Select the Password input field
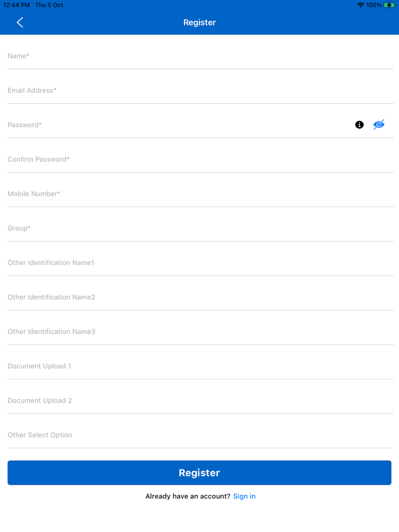The width and height of the screenshot is (399, 532). (180, 125)
